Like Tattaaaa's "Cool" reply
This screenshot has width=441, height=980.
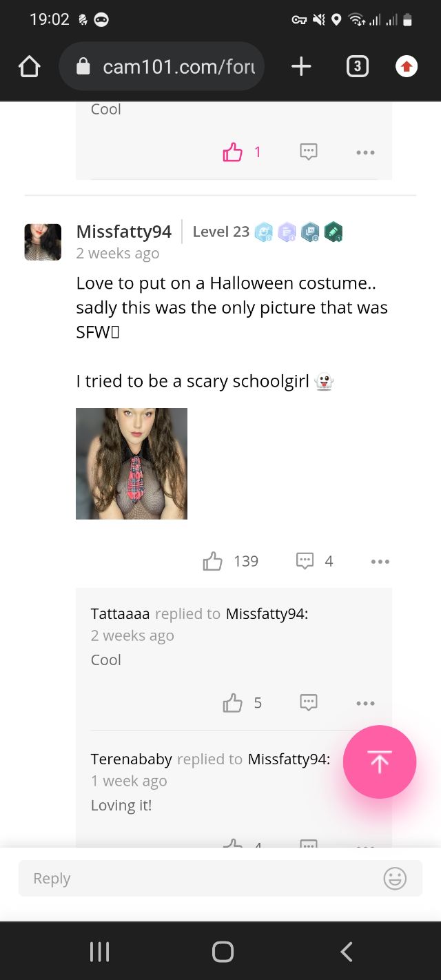coord(233,703)
